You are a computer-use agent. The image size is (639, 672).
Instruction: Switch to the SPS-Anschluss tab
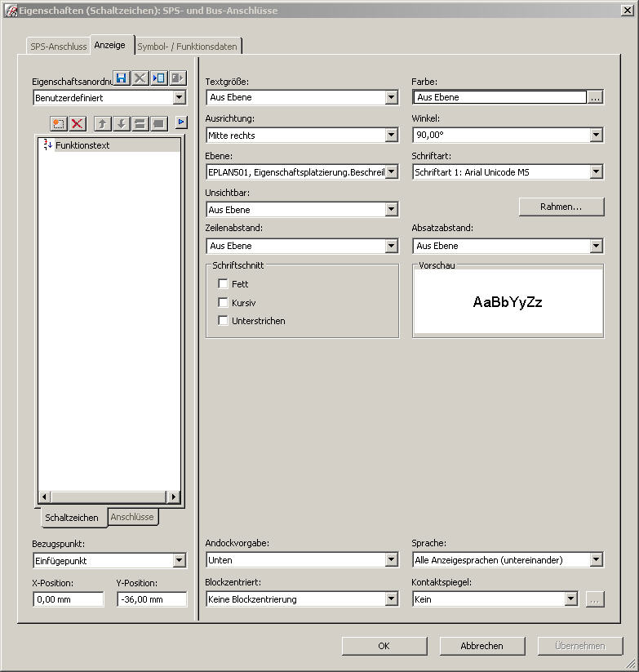tap(58, 47)
